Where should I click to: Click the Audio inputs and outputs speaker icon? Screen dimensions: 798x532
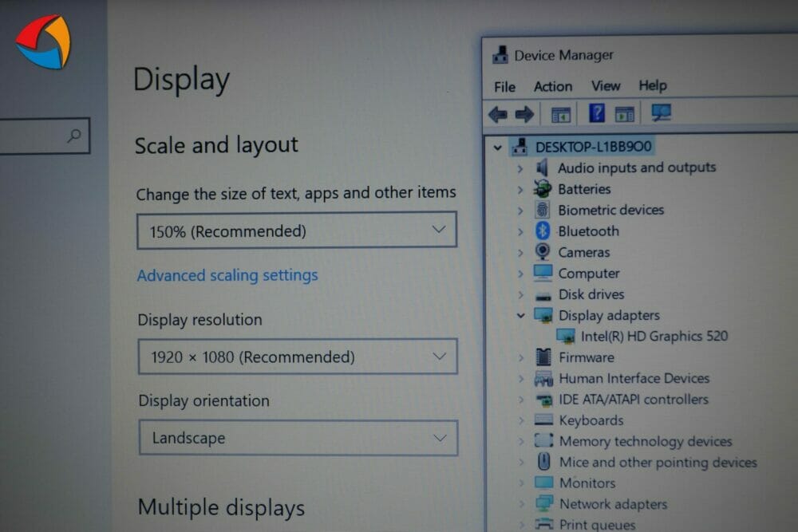pos(543,167)
